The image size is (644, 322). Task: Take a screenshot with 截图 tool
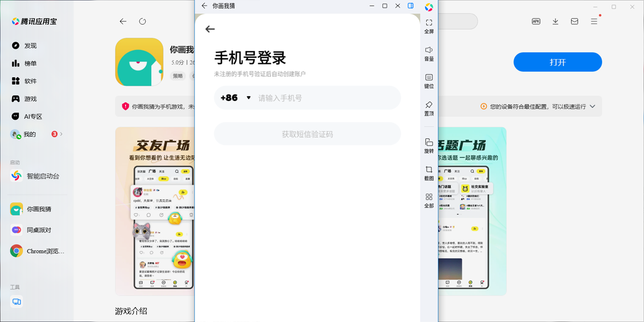pos(429,173)
